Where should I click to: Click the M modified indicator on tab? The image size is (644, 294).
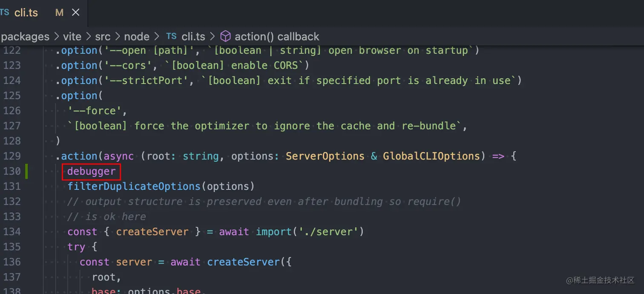[59, 13]
